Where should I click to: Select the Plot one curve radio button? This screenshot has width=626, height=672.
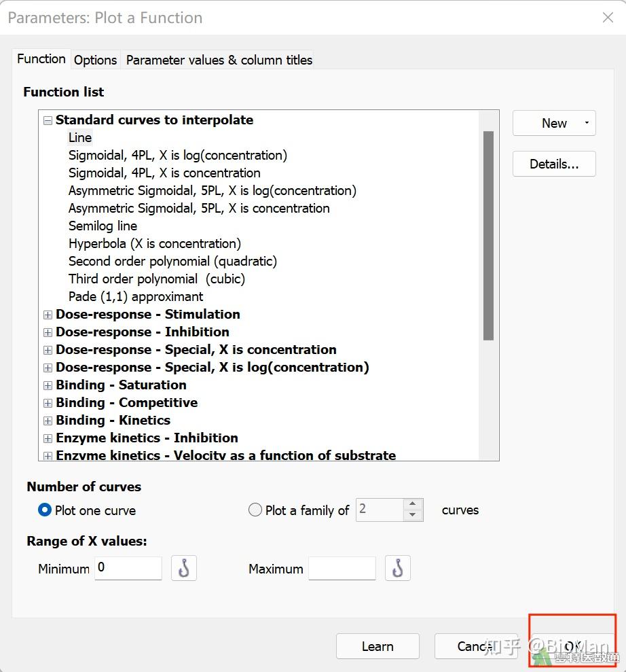click(45, 510)
